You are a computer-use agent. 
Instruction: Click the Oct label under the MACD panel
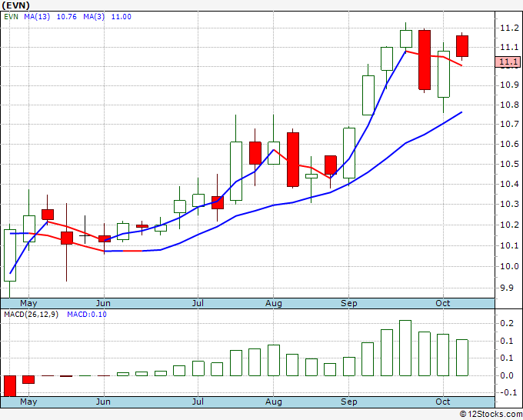(442, 402)
